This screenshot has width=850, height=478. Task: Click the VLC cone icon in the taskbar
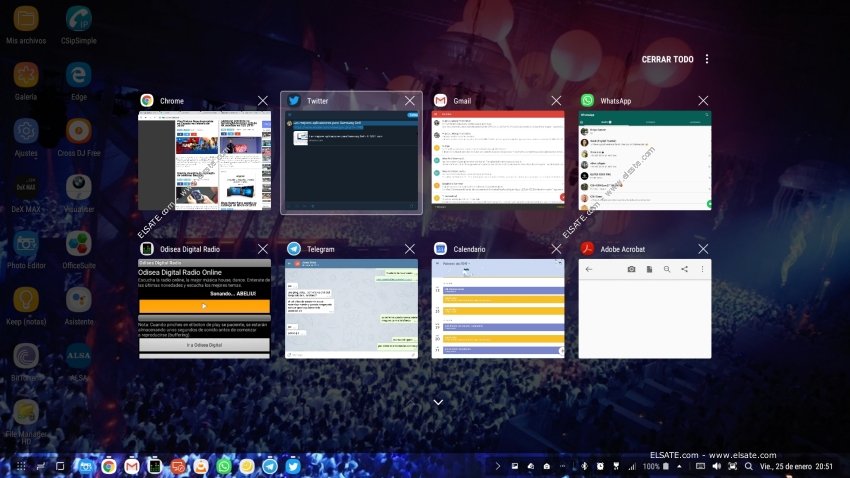click(x=201, y=466)
